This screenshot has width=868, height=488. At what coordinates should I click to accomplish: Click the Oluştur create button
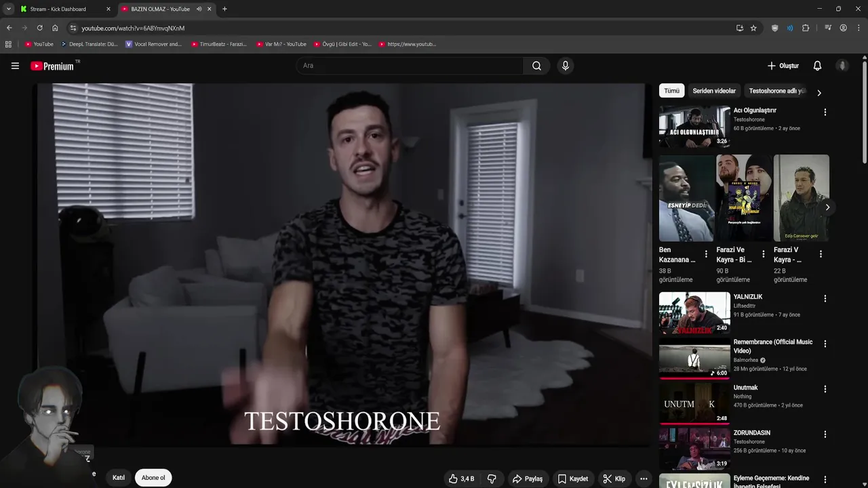coord(783,66)
